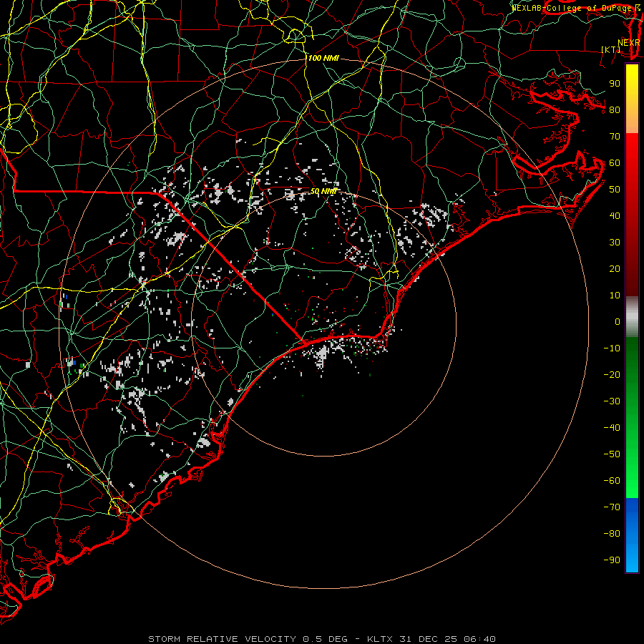Click the -20 value on the velocity scale

pos(612,374)
